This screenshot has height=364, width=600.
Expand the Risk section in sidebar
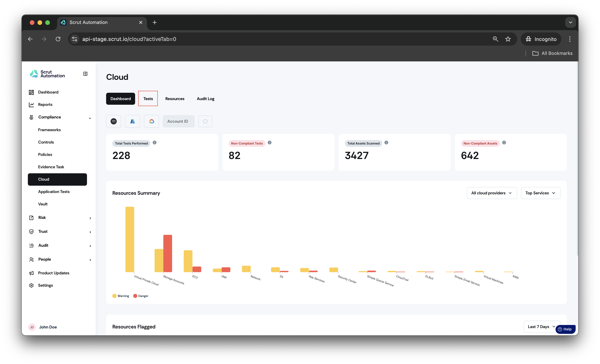[60, 218]
